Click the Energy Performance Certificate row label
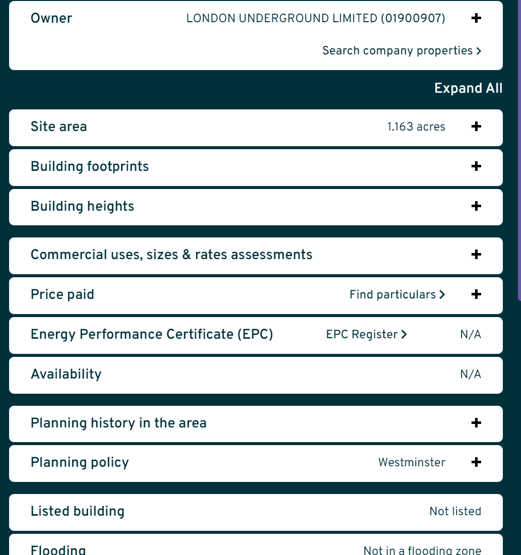 pos(152,334)
